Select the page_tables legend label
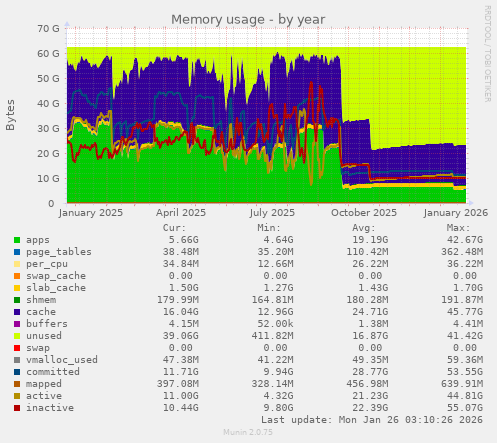Viewport: 497px width, 443px height. [59, 252]
